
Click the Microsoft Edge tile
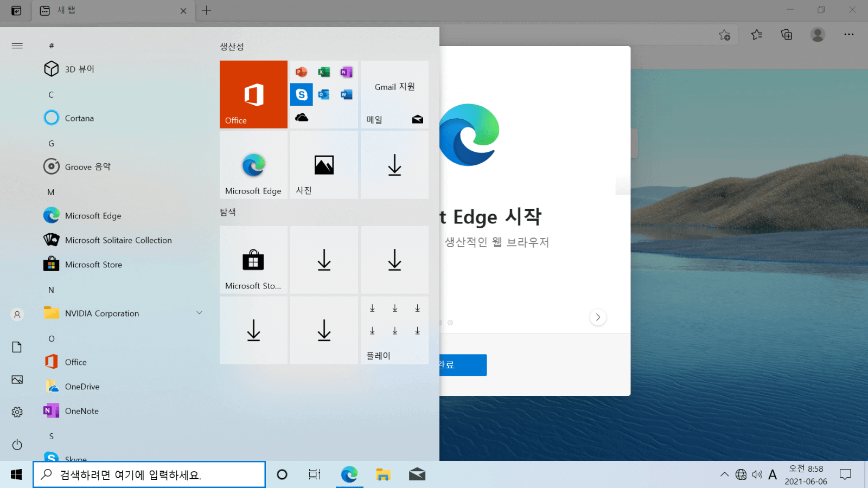click(253, 165)
